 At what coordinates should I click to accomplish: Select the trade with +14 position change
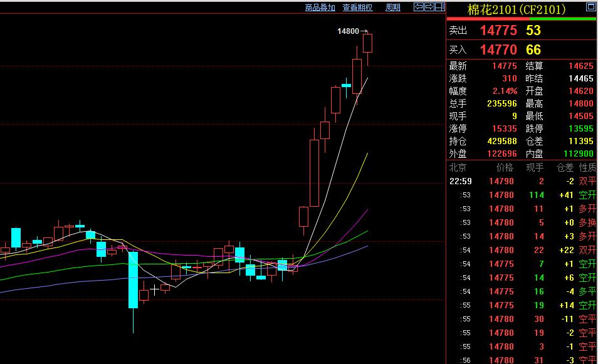point(523,305)
